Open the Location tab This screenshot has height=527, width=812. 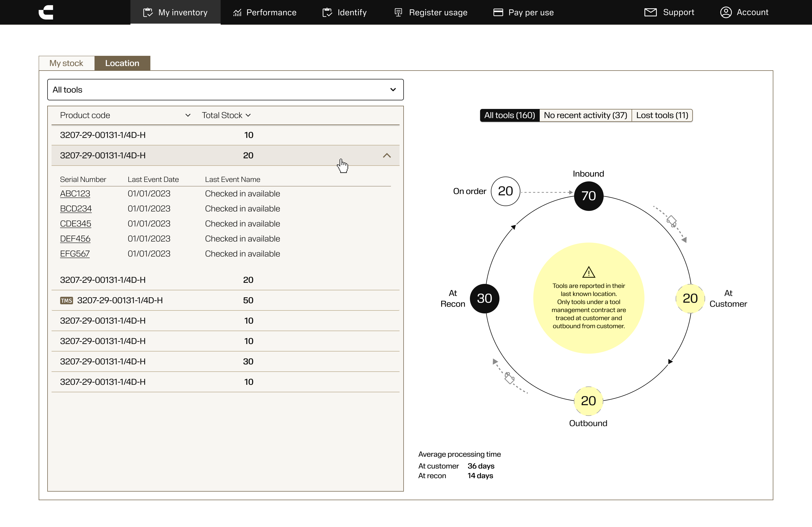click(x=122, y=63)
